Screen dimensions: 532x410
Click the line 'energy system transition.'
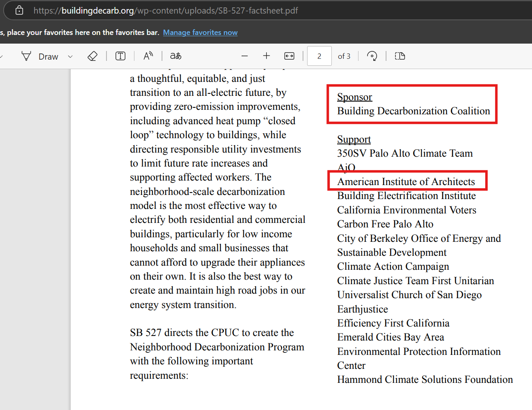[183, 305]
